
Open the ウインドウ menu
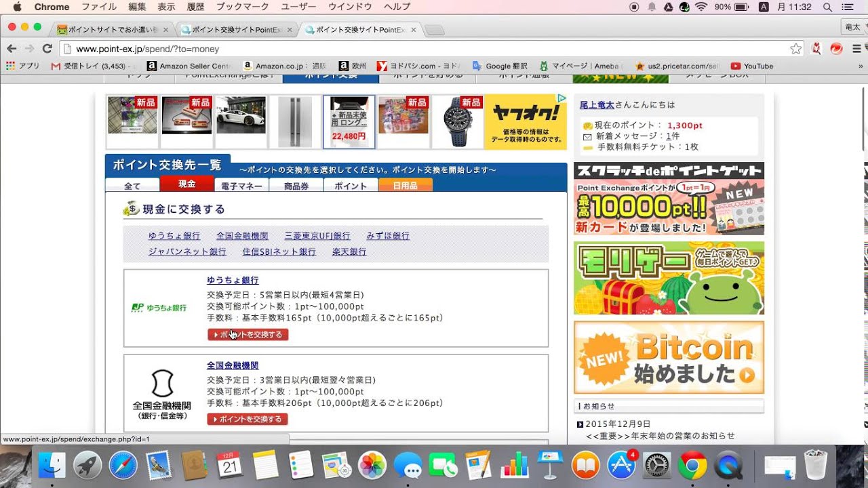point(350,7)
